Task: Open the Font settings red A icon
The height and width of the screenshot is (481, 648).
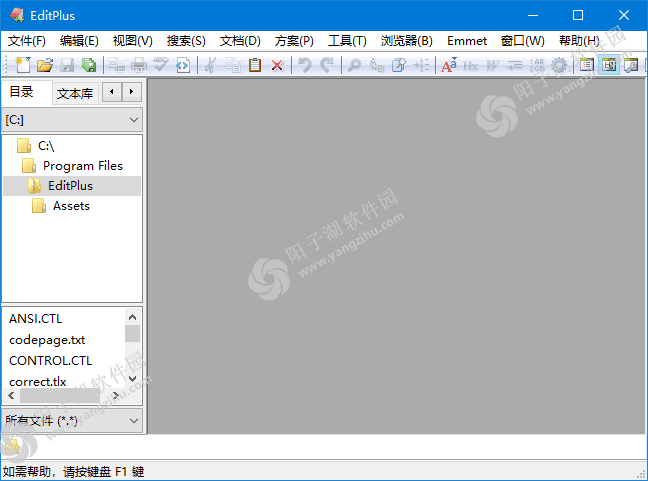Action: pyautogui.click(x=449, y=65)
